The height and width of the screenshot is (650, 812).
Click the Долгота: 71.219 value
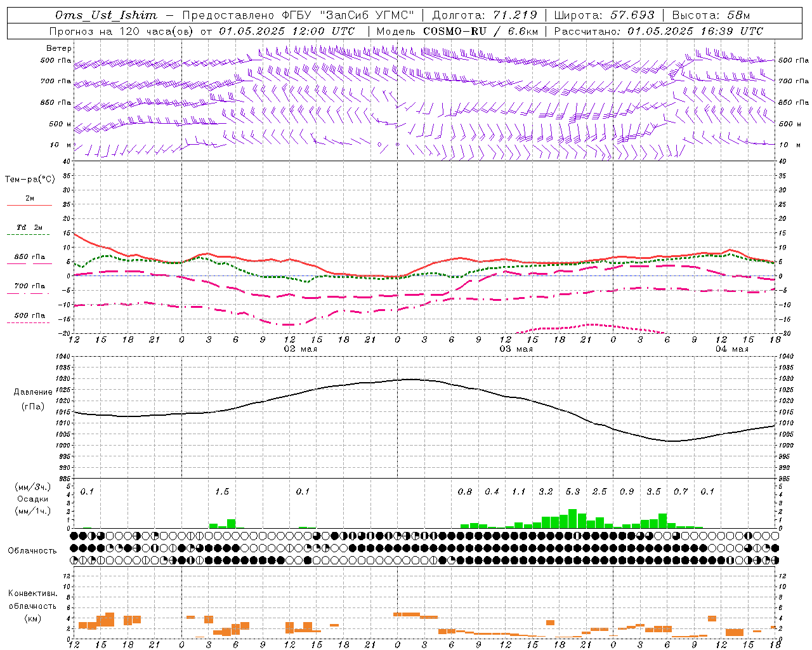click(484, 15)
